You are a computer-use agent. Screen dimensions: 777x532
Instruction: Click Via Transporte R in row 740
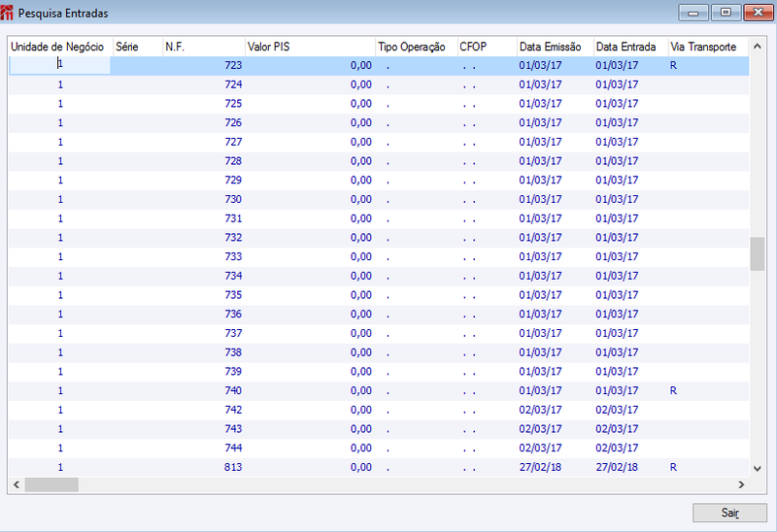click(x=673, y=391)
